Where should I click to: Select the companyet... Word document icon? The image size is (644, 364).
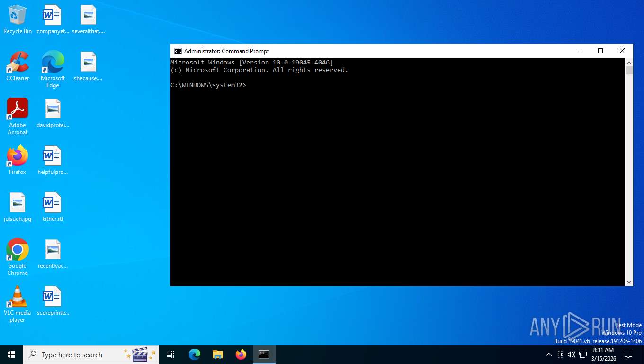click(x=53, y=19)
